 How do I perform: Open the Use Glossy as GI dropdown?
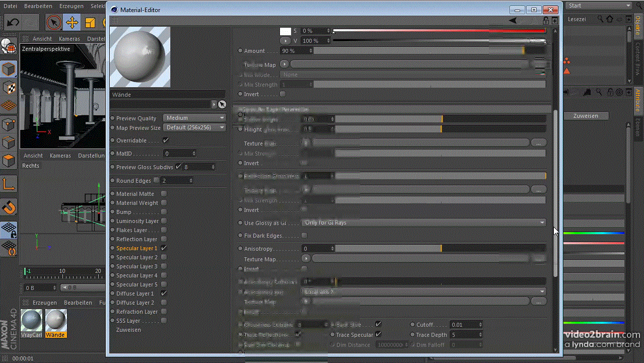click(x=424, y=223)
